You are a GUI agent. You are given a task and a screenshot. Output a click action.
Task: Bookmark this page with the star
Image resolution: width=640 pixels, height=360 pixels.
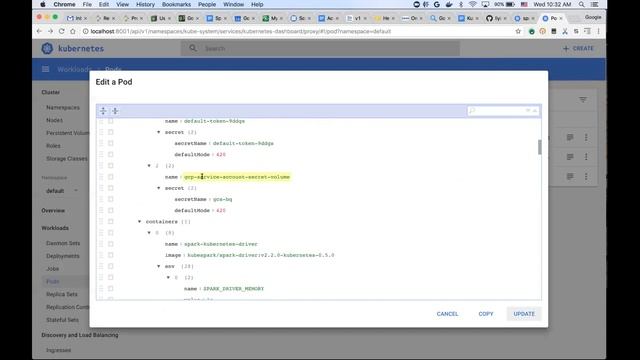point(518,31)
